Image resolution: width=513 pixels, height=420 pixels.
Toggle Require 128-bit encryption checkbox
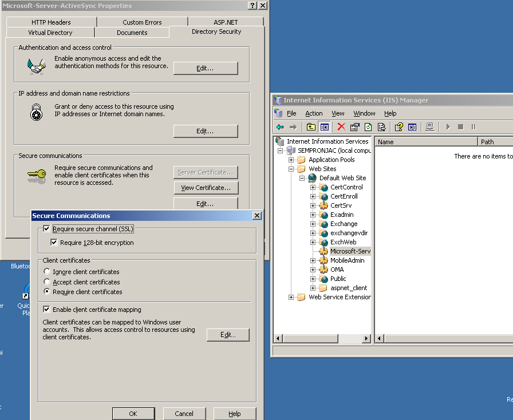click(x=54, y=243)
